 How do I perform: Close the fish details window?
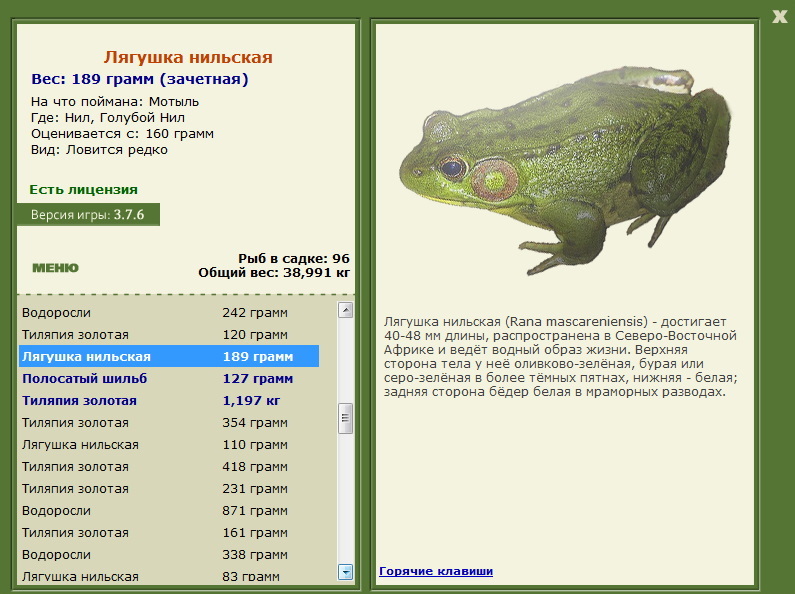780,17
